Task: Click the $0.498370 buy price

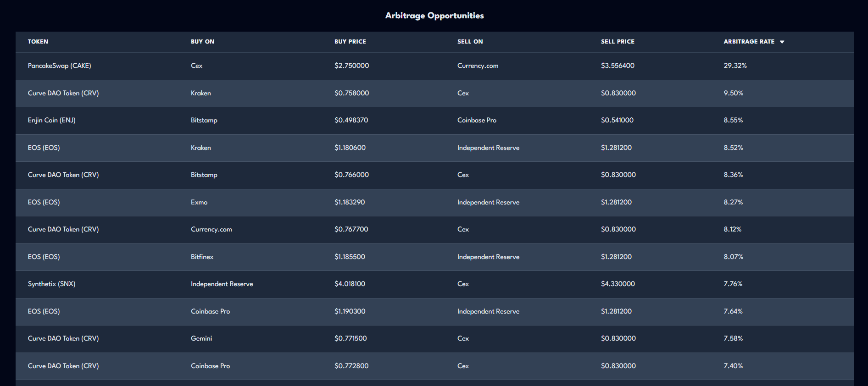Action: click(x=351, y=120)
